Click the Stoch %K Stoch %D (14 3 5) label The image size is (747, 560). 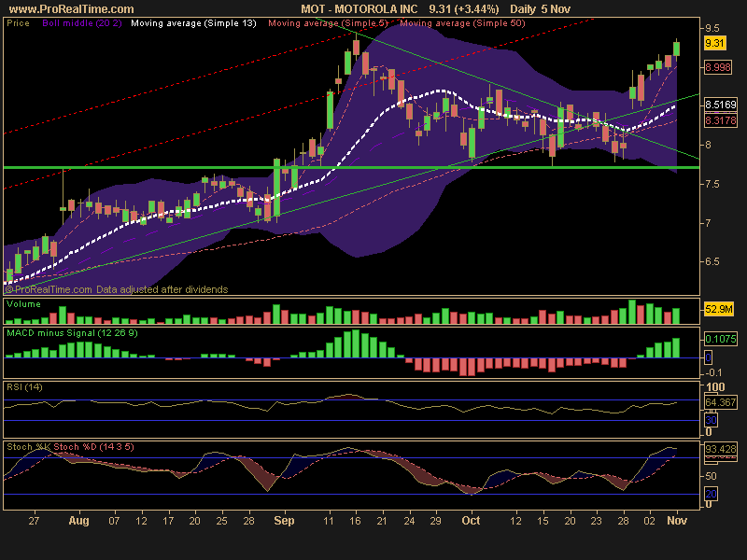pos(70,447)
